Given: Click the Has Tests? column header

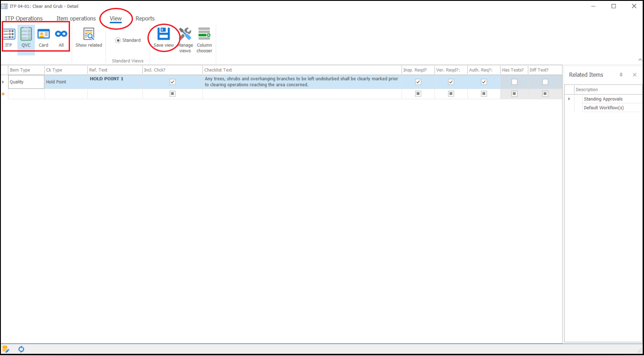Looking at the screenshot, I should point(514,70).
